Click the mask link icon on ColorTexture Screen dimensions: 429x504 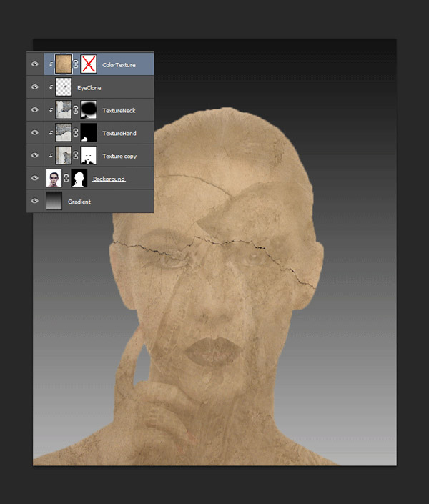pos(76,64)
